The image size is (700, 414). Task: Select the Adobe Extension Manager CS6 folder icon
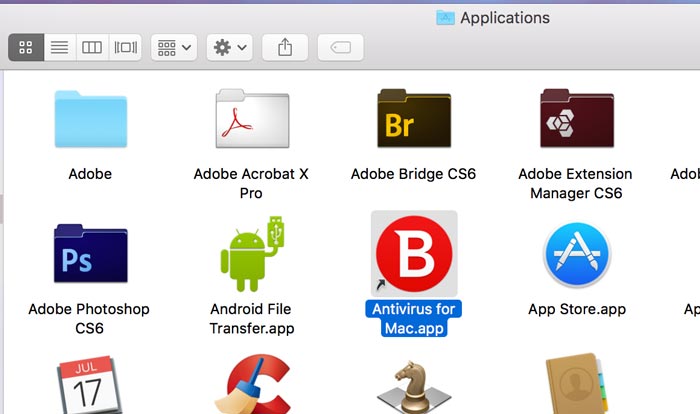coord(577,119)
